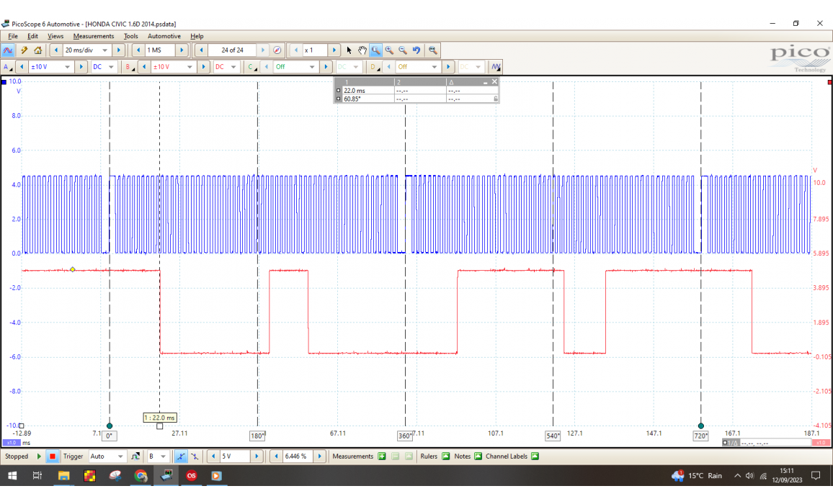Select the arrow pointer selection tool

[349, 50]
